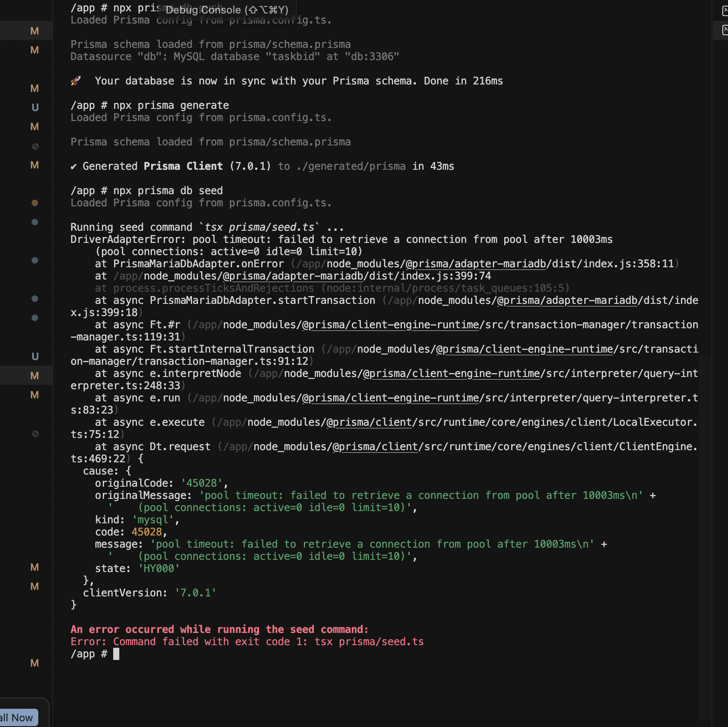Select the highlighted terminal instance icon
Viewport: 728px width, 727px height.
725,30
